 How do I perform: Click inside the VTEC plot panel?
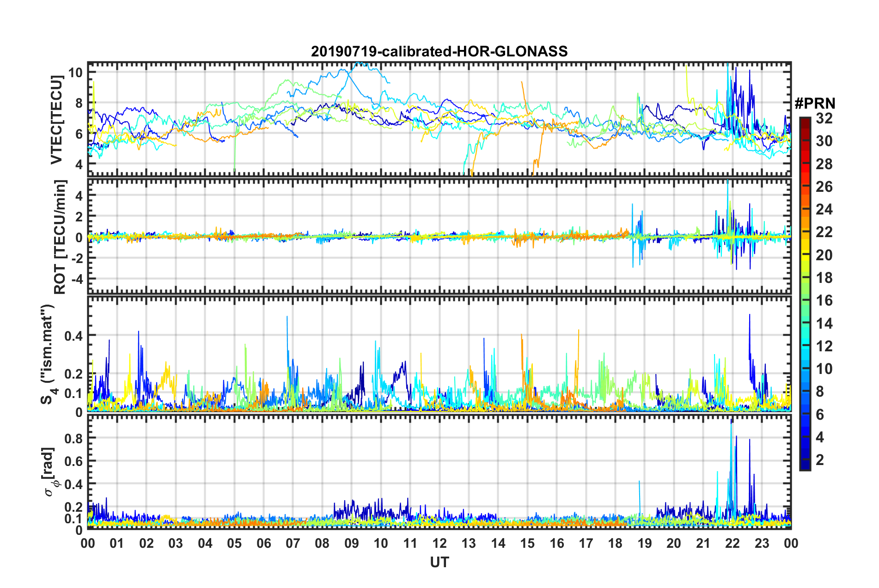[x=439, y=119]
